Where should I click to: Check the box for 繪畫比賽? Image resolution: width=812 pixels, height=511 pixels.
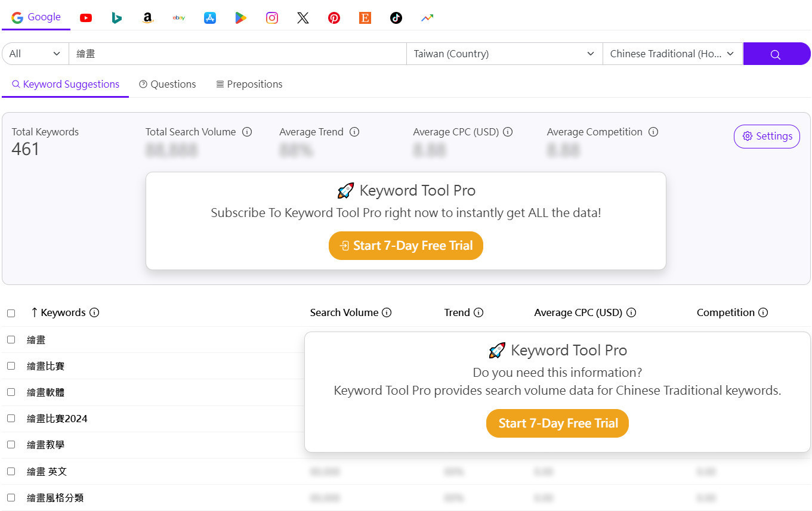11,366
